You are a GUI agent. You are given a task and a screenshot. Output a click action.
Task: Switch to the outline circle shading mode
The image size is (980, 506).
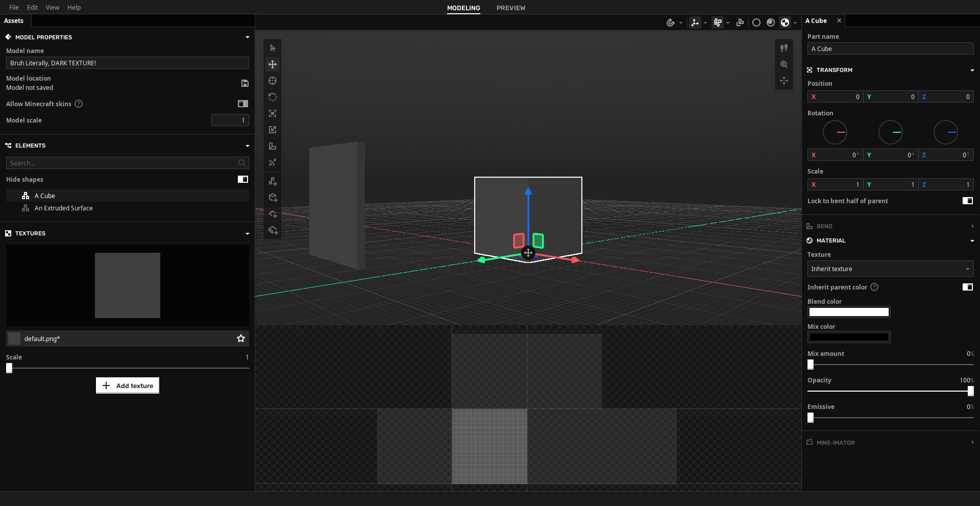[756, 22]
